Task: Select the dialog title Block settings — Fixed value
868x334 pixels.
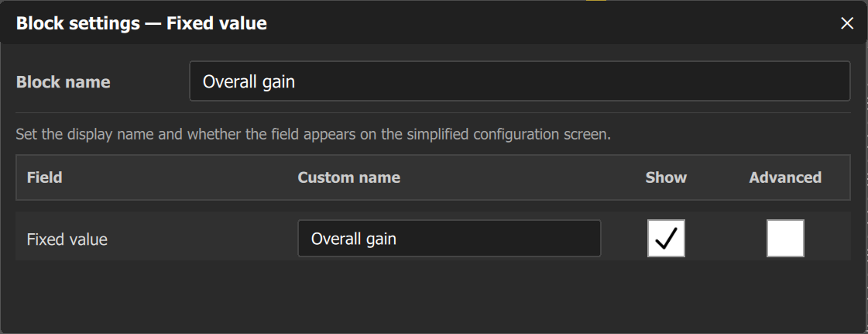Action: click(142, 23)
